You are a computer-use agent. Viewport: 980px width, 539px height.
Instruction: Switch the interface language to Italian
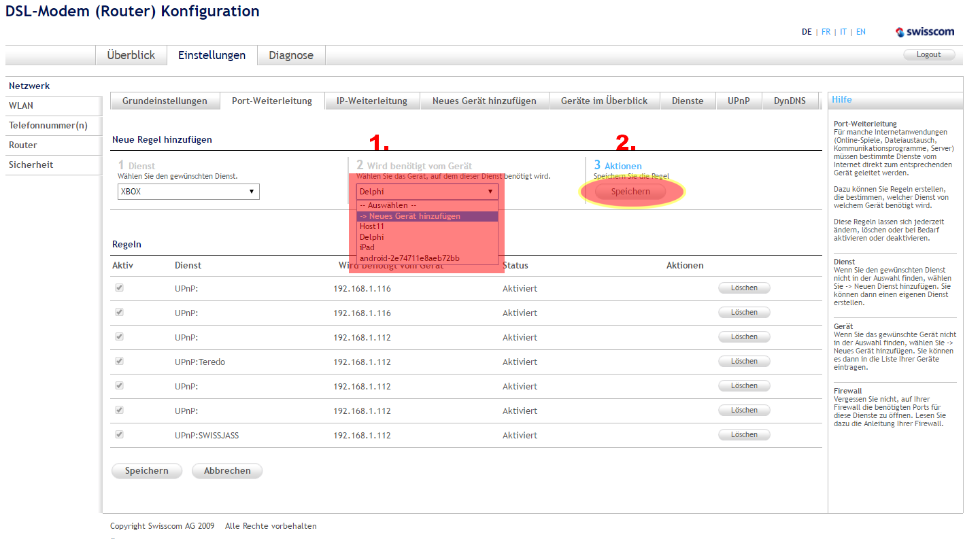[843, 31]
